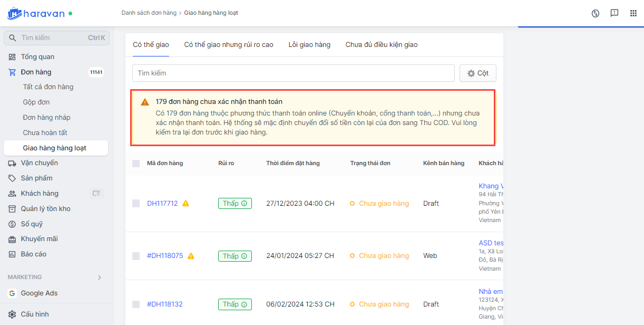Collapse the Đơn hàng sidebar menu
The image size is (644, 325).
[36, 72]
